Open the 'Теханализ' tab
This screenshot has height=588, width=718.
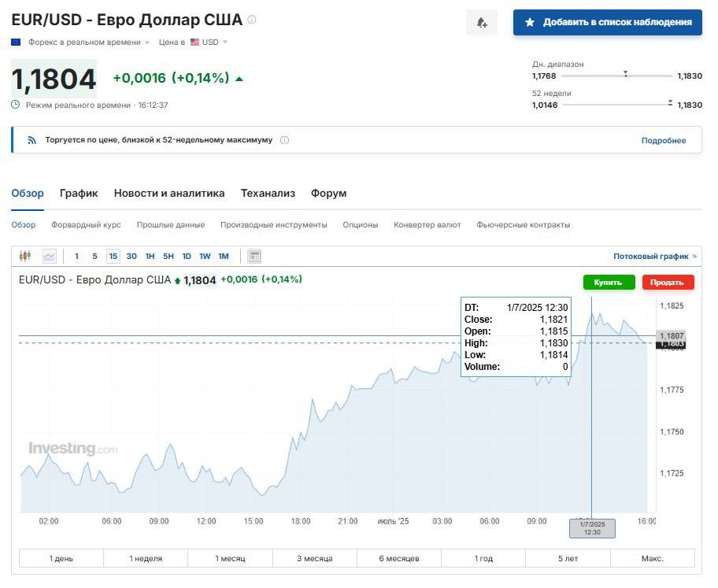(x=268, y=193)
